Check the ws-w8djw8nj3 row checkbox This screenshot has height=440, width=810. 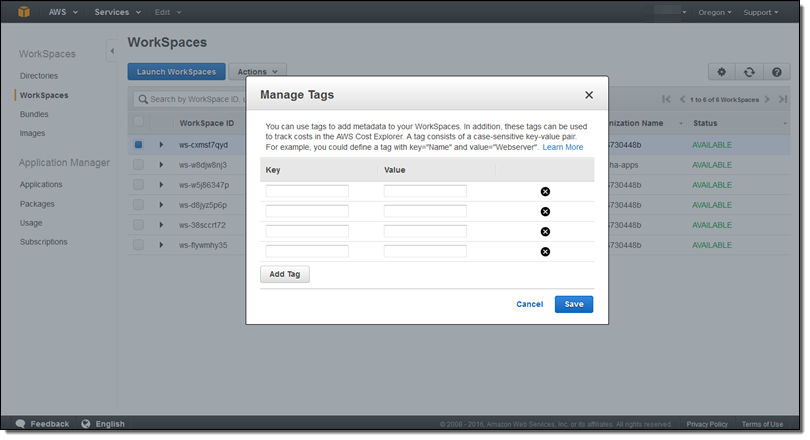138,165
